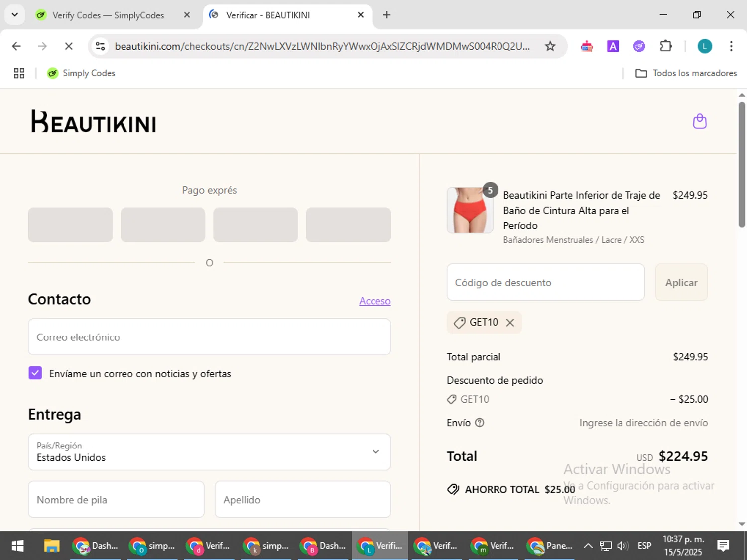Focus the Apellido field

click(x=303, y=500)
